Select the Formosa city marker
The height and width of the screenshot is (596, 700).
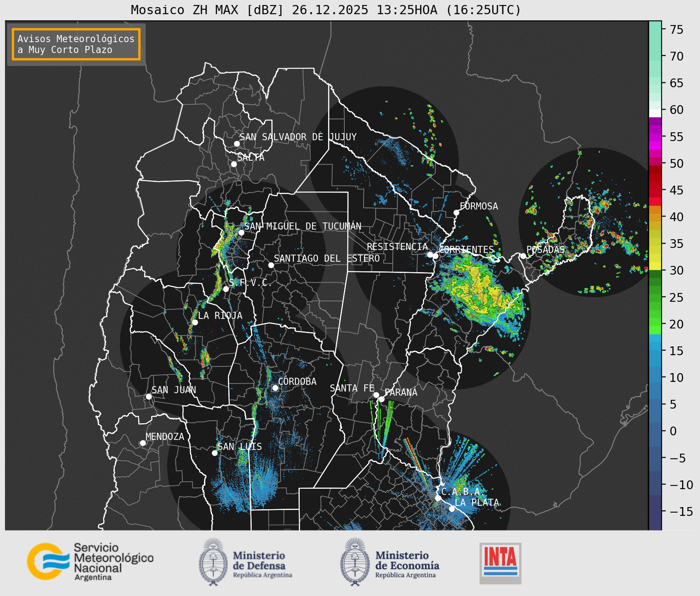point(456,212)
